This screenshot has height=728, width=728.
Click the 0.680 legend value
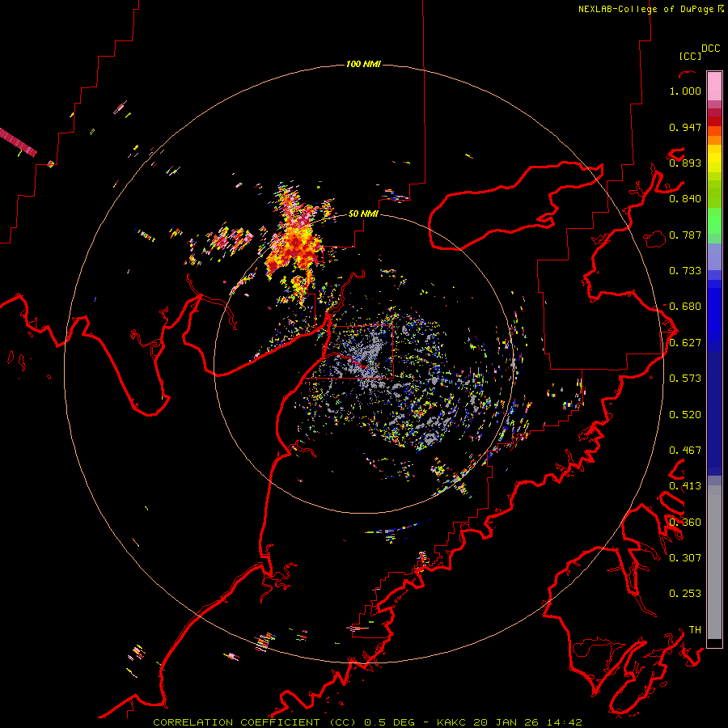685,307
